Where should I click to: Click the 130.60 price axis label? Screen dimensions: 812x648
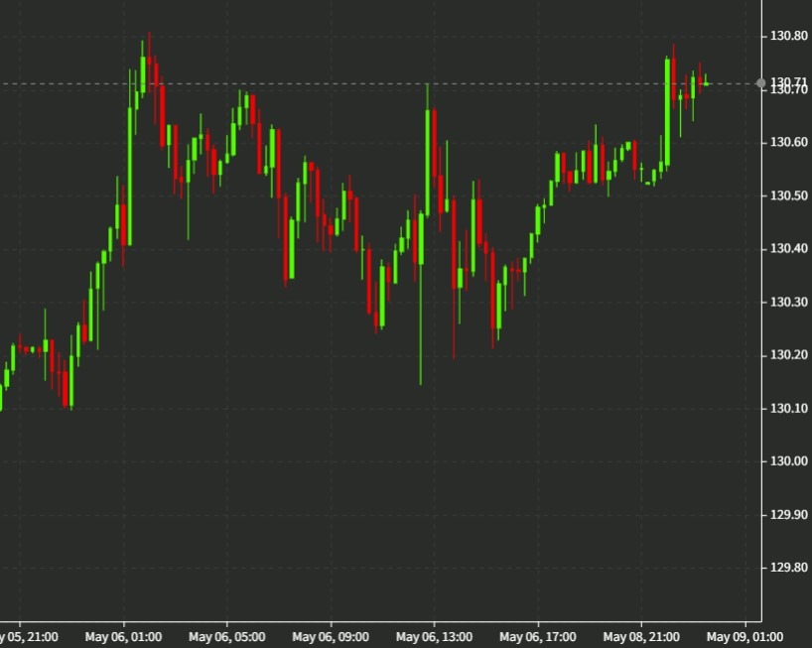[789, 142]
